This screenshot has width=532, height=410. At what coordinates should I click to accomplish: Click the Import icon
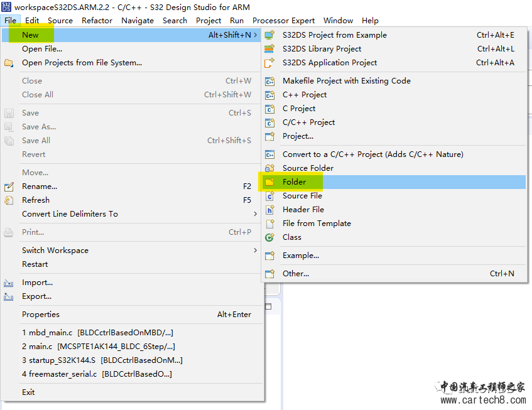click(x=9, y=283)
